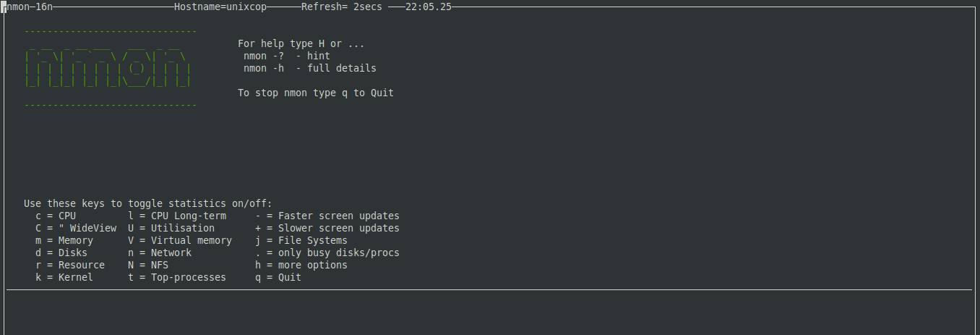This screenshot has width=980, height=335.
Task: Click the 'nmon -h - full details' line
Action: (x=310, y=68)
